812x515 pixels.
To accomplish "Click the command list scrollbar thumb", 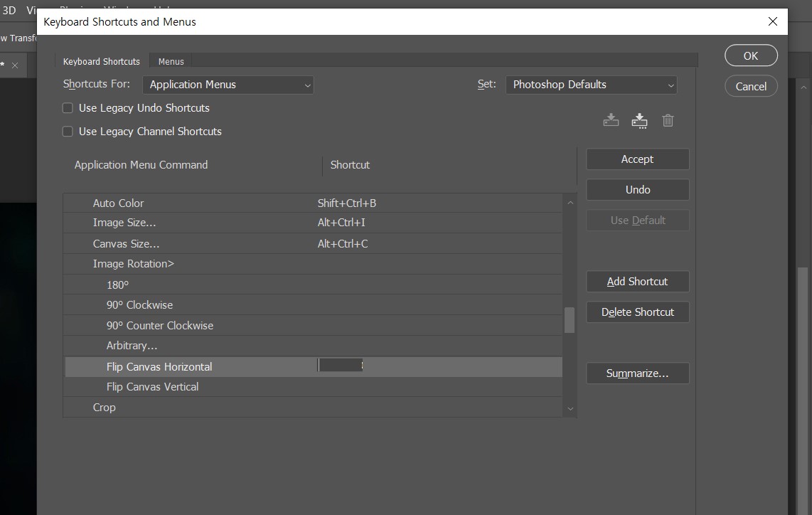I will pyautogui.click(x=570, y=320).
